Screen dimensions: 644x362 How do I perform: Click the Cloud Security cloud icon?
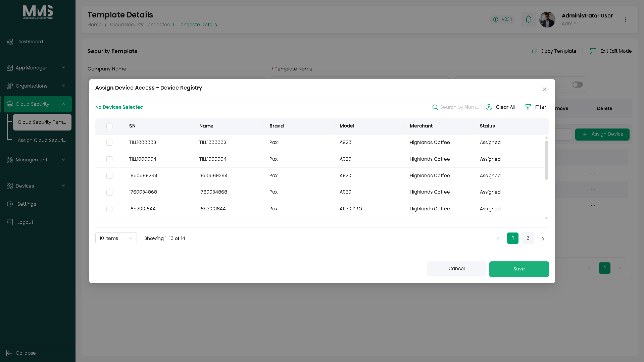pyautogui.click(x=10, y=104)
